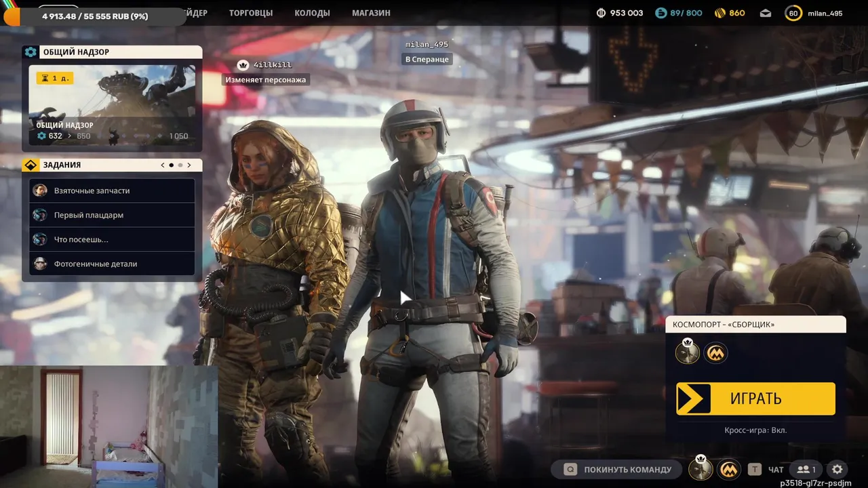The height and width of the screenshot is (488, 868).
Task: Click leader avatar in Космопорт panel
Action: click(x=688, y=352)
